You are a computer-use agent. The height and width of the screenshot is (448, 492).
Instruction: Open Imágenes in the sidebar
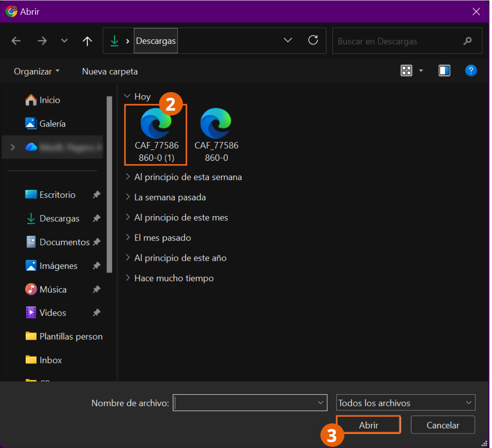click(51, 266)
